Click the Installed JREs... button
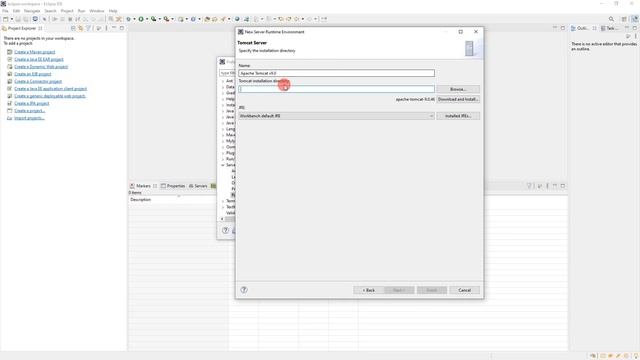This screenshot has height=360, width=640. (458, 116)
